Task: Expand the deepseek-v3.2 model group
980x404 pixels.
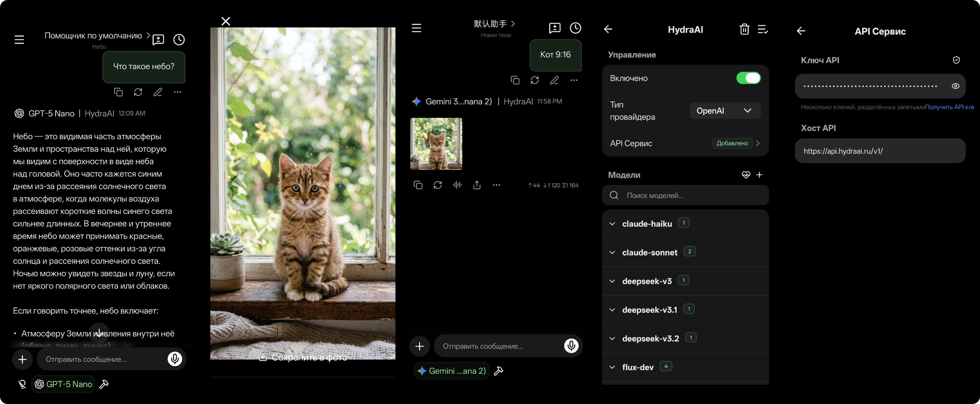Action: (612, 339)
